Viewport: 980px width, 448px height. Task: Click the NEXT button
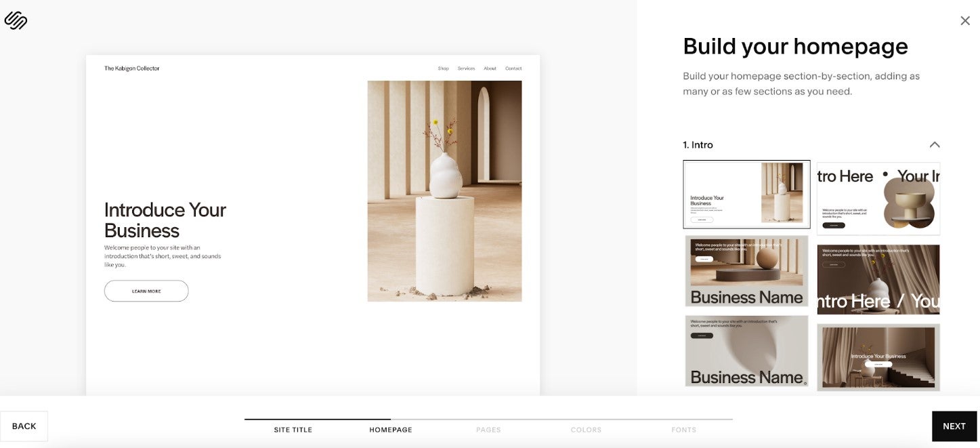(x=954, y=426)
